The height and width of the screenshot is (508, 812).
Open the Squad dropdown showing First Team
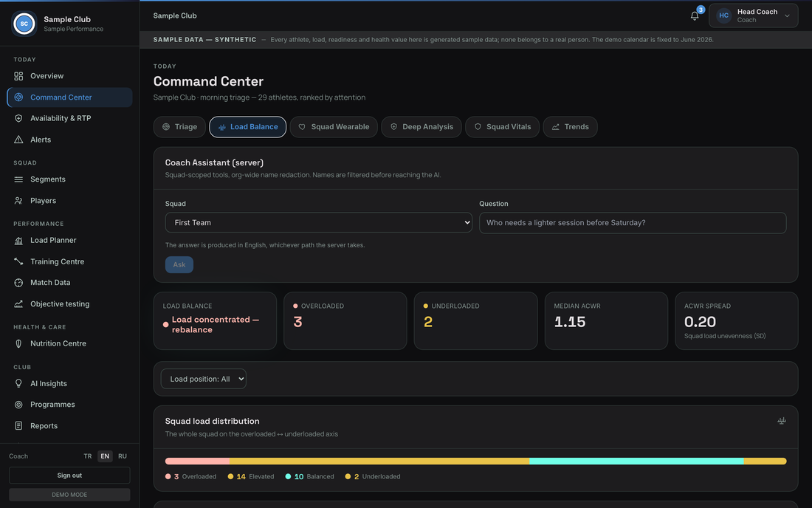[x=318, y=223]
